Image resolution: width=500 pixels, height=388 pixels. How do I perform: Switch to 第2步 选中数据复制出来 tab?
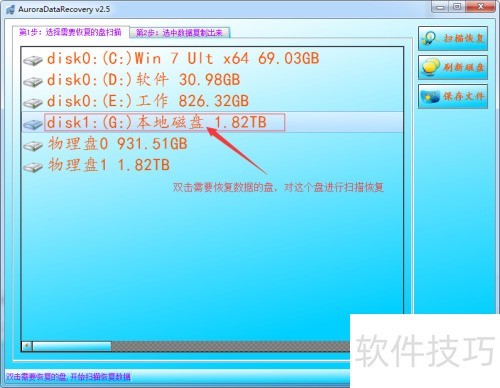(179, 33)
